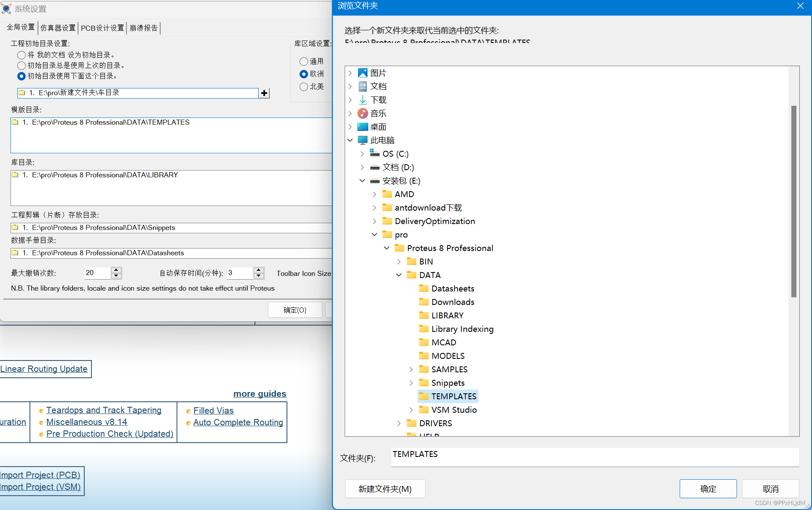Expand the 文档 (D:) drive node
812x510 pixels.
click(362, 167)
